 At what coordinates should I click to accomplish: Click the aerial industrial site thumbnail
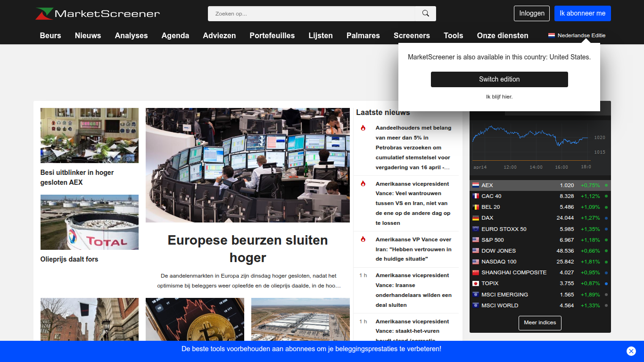click(300, 319)
